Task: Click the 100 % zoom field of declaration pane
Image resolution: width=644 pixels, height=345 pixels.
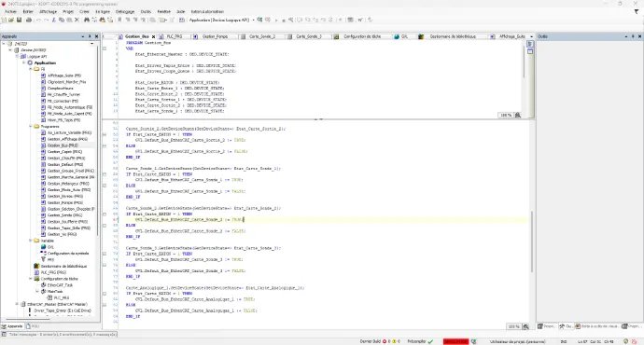Action: 506,116
